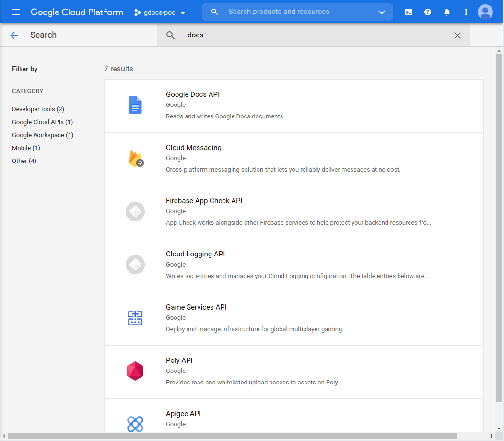Click the scroll right arrow
Image resolution: width=504 pixels, height=441 pixels.
tap(492, 436)
